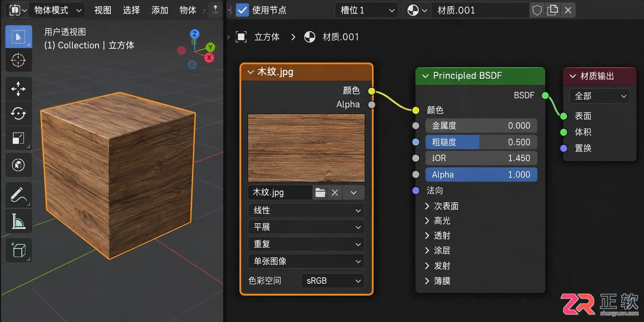Open the 槽位 1 slot dropdown
This screenshot has width=644, height=322.
pyautogui.click(x=366, y=10)
